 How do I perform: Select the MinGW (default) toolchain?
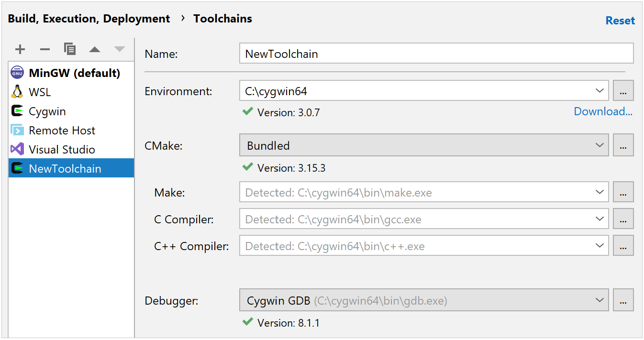click(74, 73)
